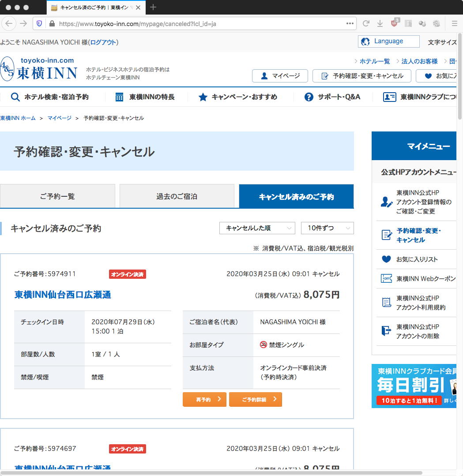
Task: Switch to ご予約一覧 tab
Action: coord(57,196)
